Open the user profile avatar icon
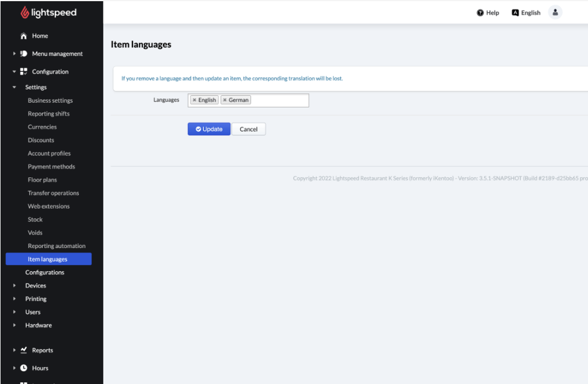 click(x=555, y=12)
